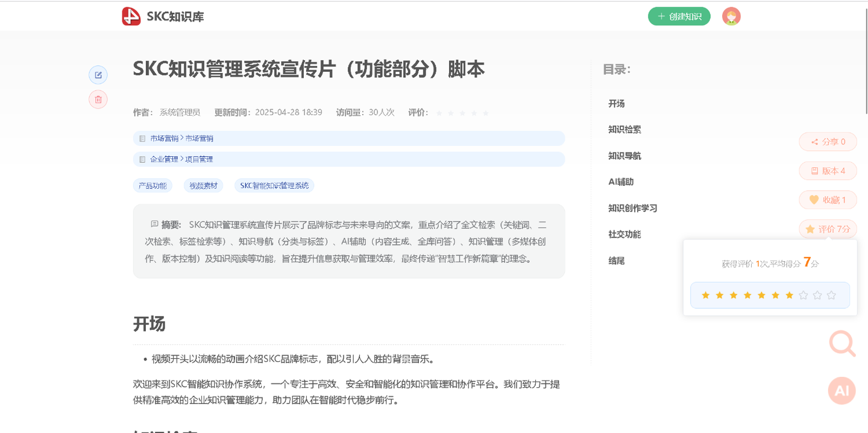Jump to 社交功能 in the contents list
This screenshot has width=868, height=433.
click(624, 234)
